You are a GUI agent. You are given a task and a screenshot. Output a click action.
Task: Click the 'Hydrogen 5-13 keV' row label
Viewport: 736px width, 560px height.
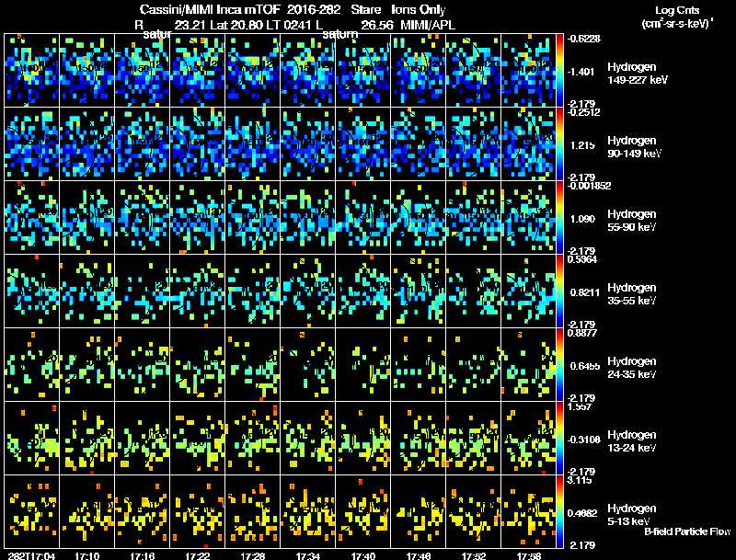click(632, 515)
